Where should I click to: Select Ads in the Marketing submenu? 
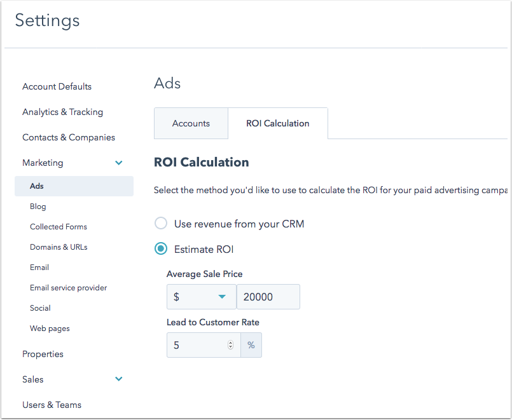click(37, 186)
